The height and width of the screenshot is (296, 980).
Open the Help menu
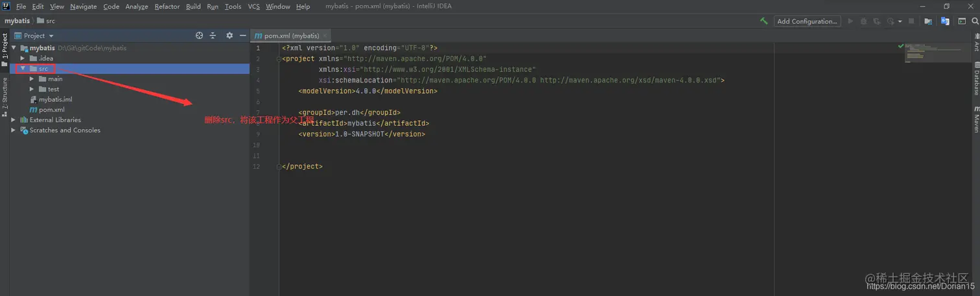303,6
